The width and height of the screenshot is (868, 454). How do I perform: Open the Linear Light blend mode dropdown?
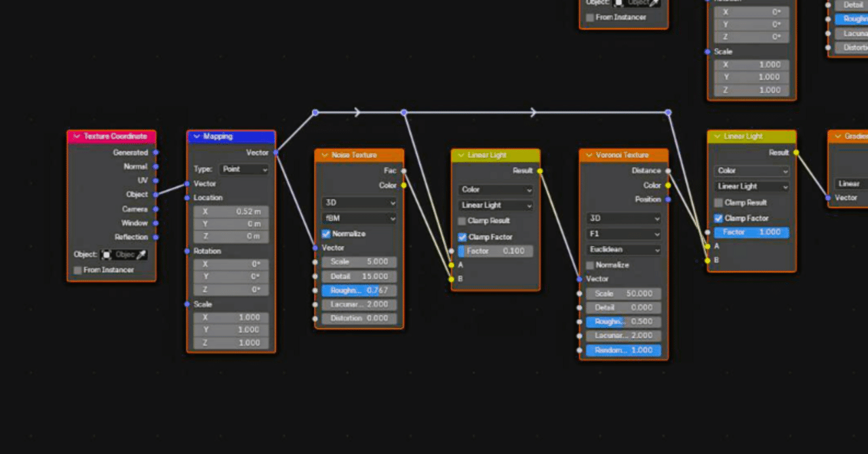pyautogui.click(x=495, y=205)
